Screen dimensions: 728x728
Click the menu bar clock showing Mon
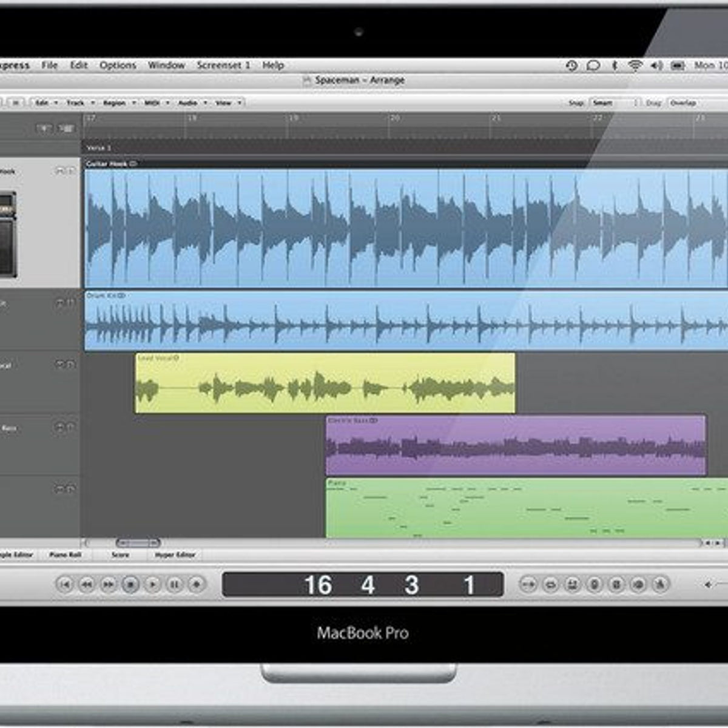pos(711,66)
